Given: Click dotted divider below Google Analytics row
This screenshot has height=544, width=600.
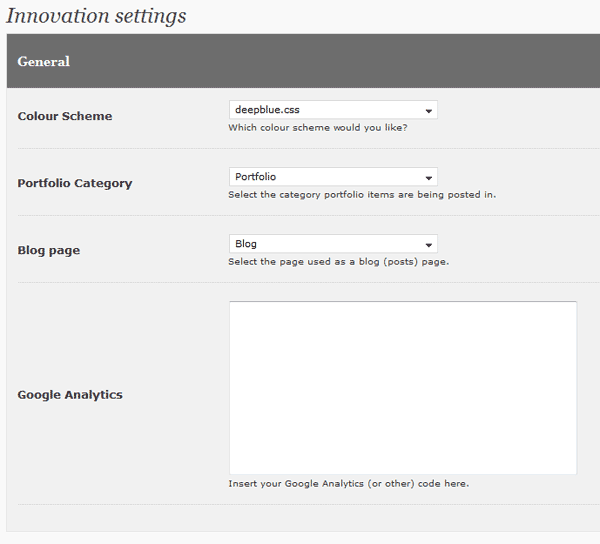Looking at the screenshot, I should click(x=308, y=505).
